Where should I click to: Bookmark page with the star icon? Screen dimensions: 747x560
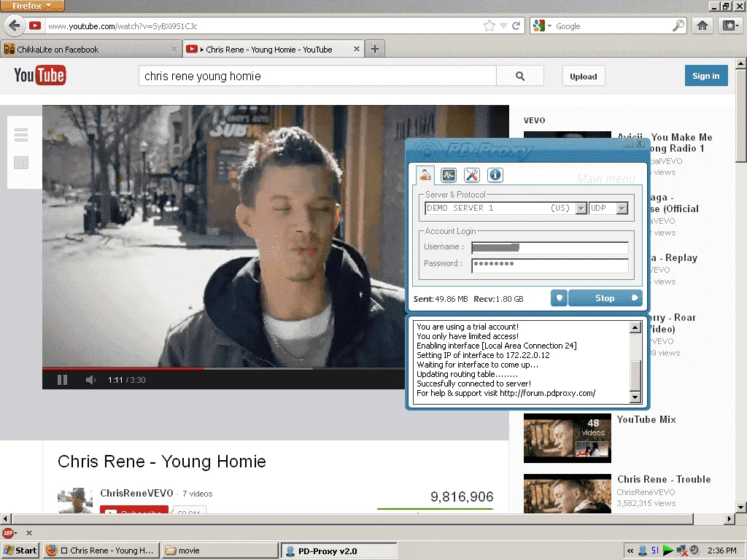click(x=489, y=26)
